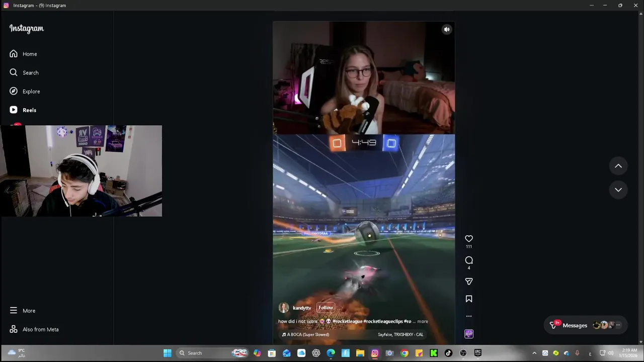
Task: Open the Kick app from the taskbar
Action: coord(434,353)
